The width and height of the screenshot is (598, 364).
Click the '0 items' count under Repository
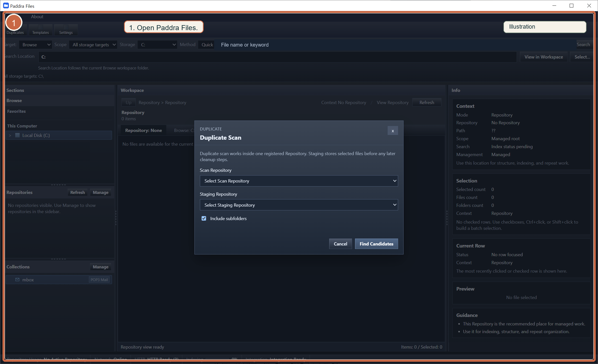[x=129, y=119]
